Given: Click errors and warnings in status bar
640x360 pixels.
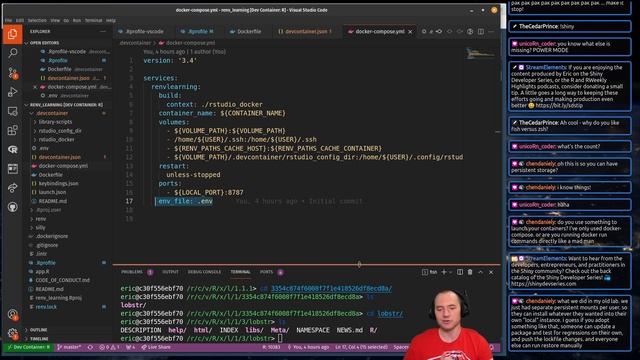Looking at the screenshot, I should 110,347.
